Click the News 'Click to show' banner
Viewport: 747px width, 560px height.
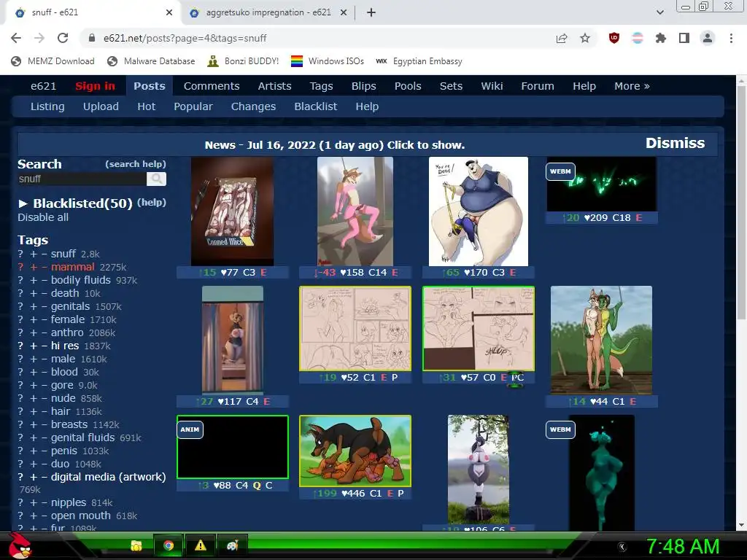(334, 145)
